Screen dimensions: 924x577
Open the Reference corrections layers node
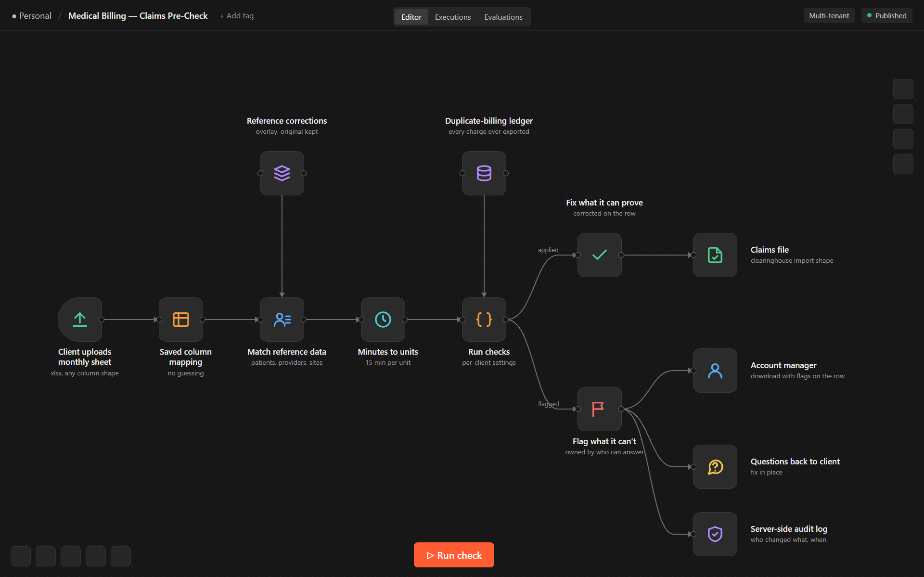pos(282,173)
